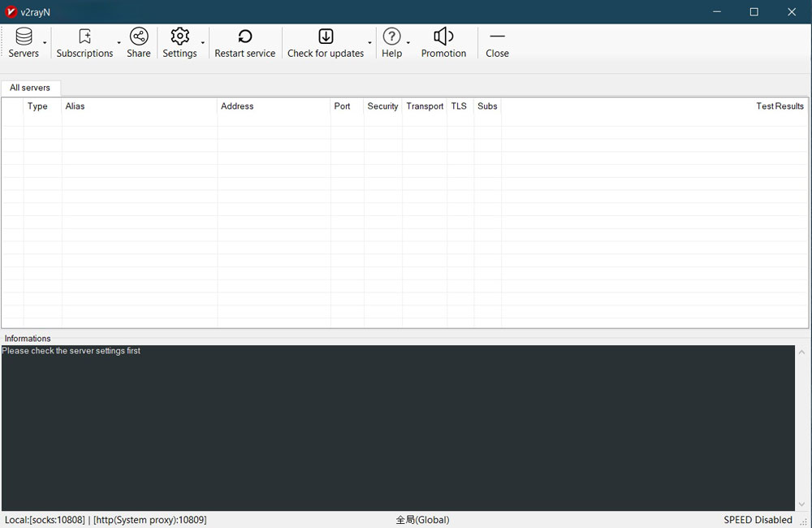
Task: Sort by the Test Results column header
Action: [654, 106]
